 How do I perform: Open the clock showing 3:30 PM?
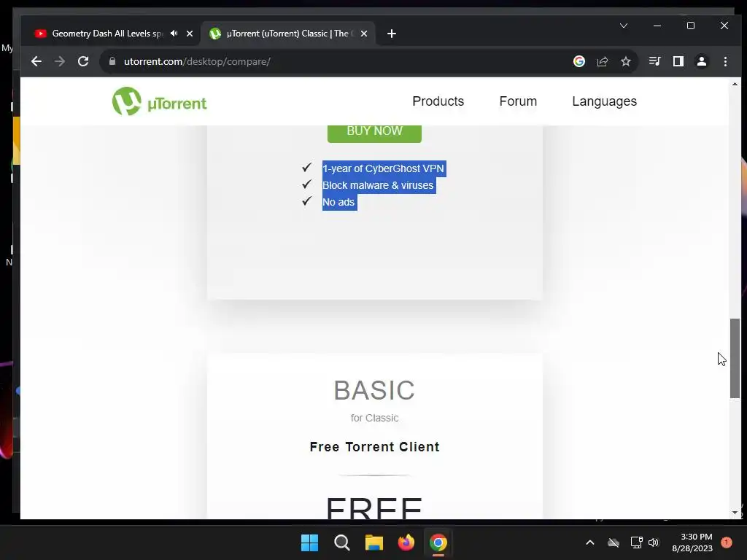[x=692, y=542]
